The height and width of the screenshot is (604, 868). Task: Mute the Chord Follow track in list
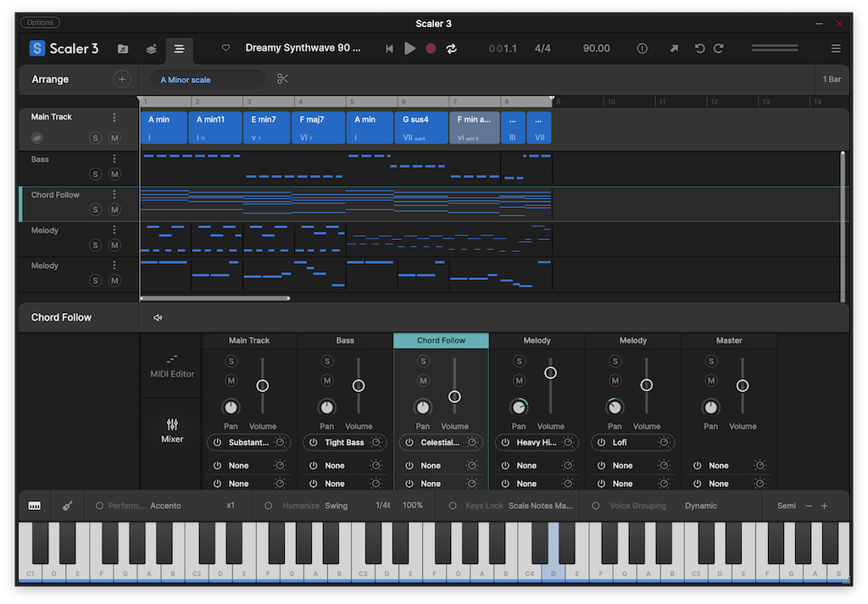(x=114, y=210)
